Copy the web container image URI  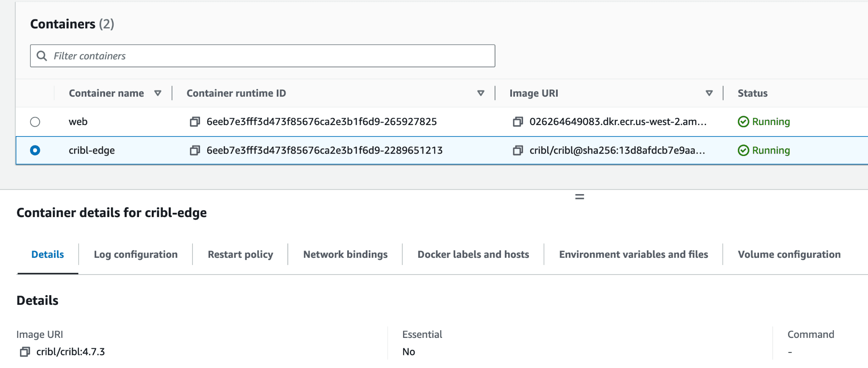point(517,122)
